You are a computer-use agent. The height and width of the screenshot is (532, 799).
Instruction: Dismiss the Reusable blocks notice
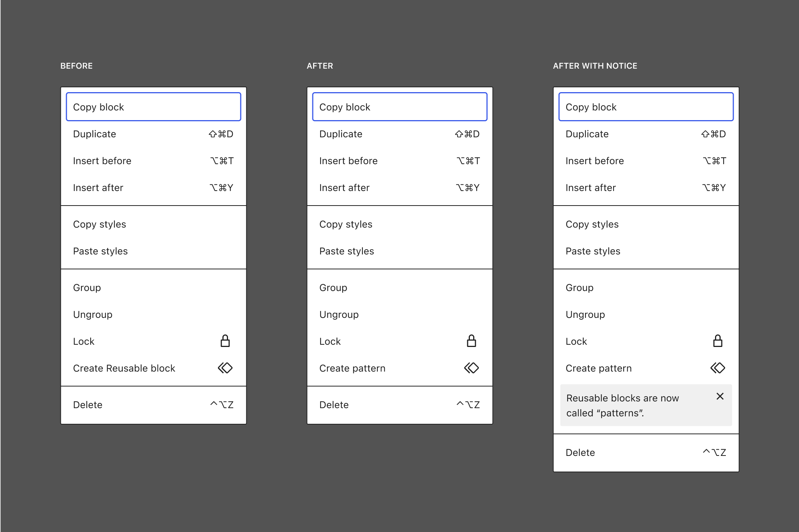(x=720, y=396)
